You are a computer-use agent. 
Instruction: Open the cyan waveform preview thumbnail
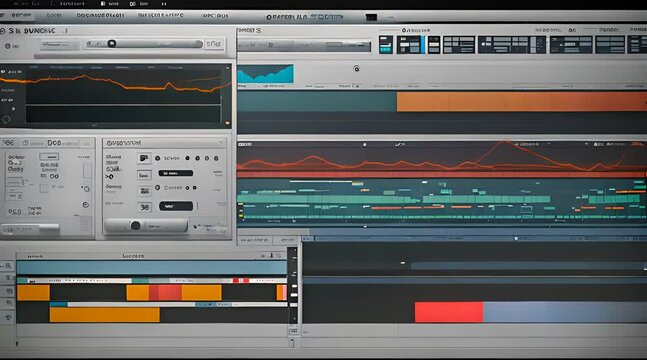pos(265,73)
